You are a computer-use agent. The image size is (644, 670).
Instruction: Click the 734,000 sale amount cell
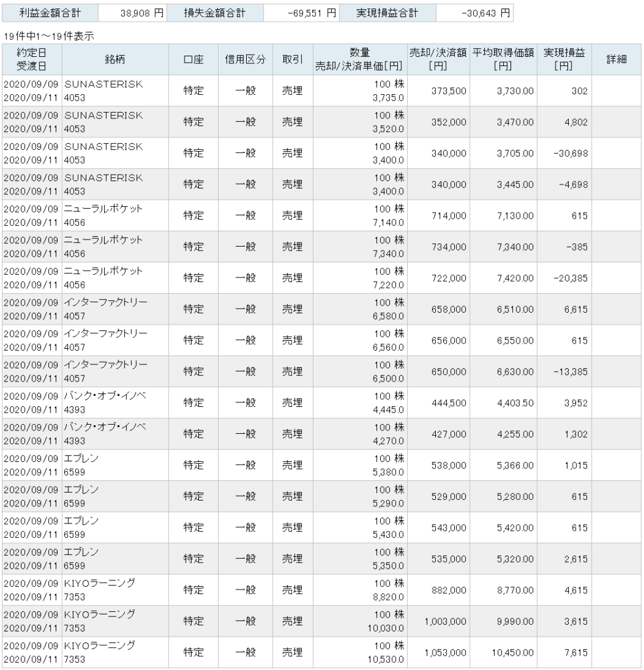coord(438,247)
